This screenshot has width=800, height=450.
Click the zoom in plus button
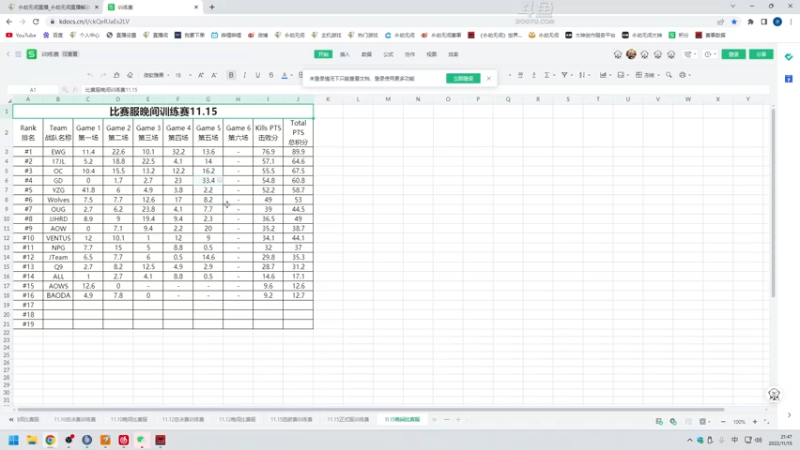[755, 421]
